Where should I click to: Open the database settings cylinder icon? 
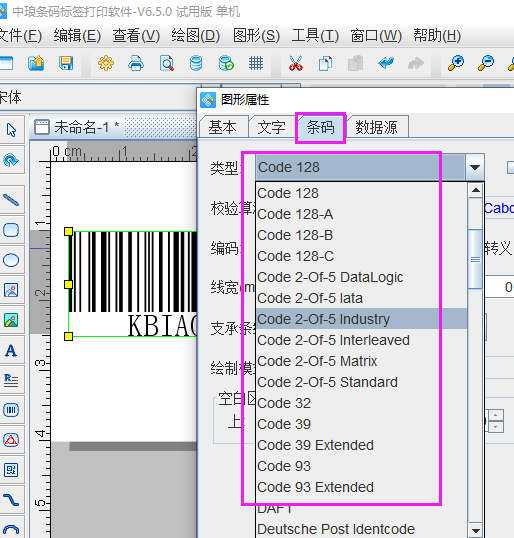196,63
